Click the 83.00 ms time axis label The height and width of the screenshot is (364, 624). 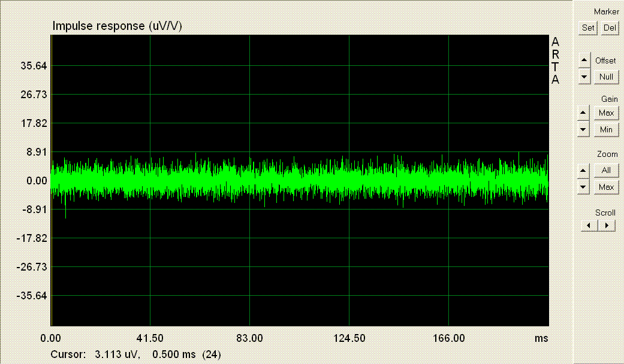249,338
